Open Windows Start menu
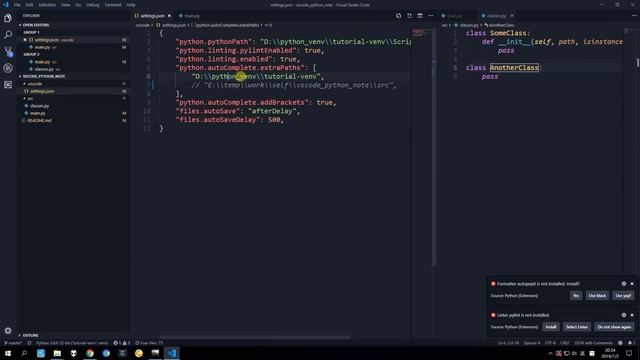 [8, 353]
